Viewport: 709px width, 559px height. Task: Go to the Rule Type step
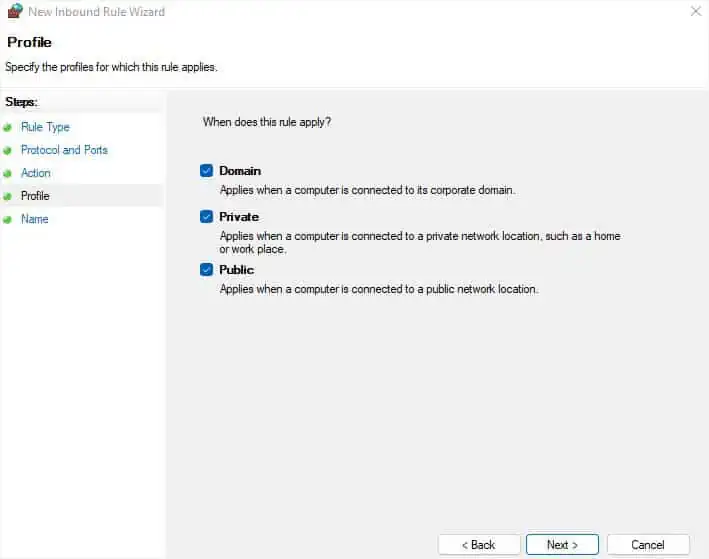pos(45,127)
